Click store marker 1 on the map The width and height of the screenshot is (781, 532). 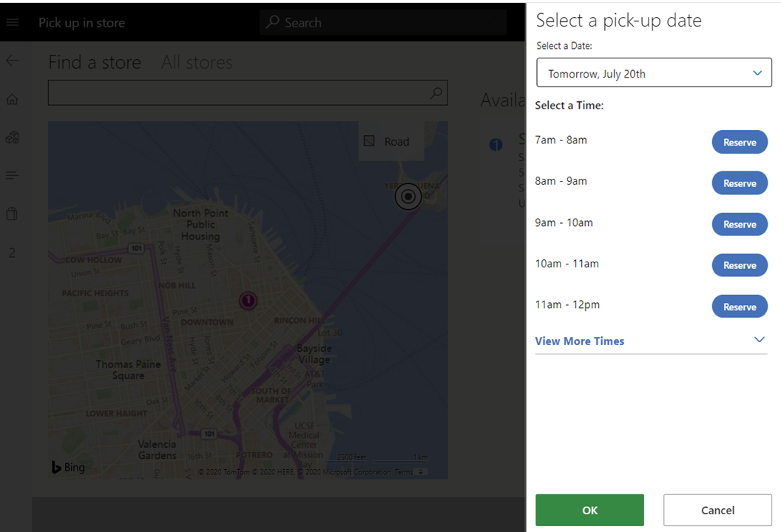[248, 301]
